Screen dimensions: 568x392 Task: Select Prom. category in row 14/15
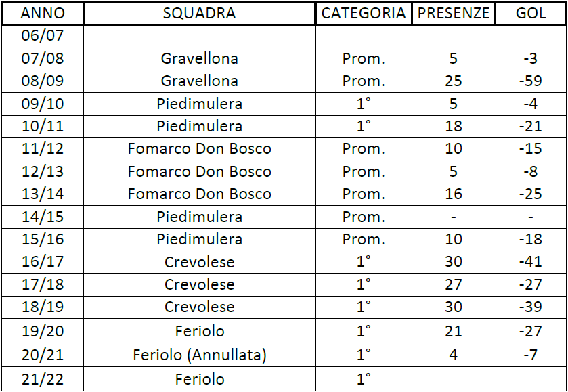pos(364,217)
